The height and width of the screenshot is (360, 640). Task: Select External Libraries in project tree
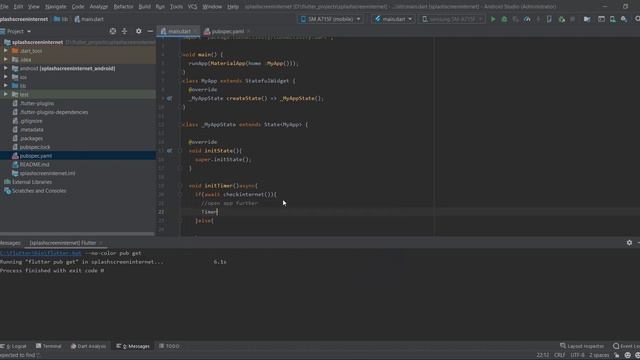tap(32, 182)
